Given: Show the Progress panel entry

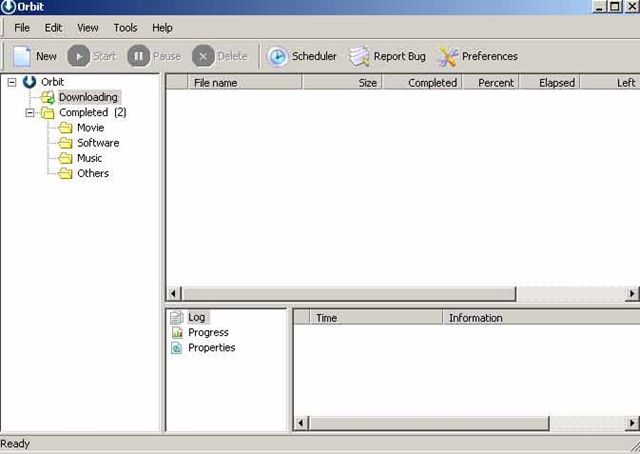Looking at the screenshot, I should (208, 332).
